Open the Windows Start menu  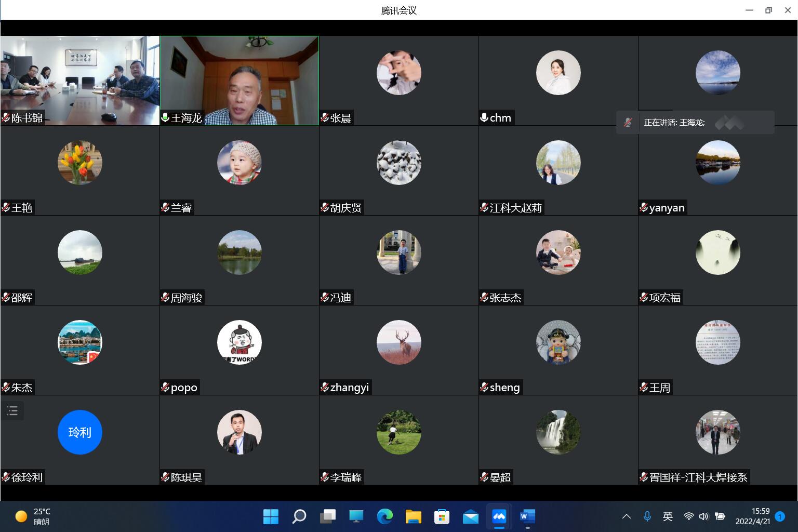pos(271,516)
